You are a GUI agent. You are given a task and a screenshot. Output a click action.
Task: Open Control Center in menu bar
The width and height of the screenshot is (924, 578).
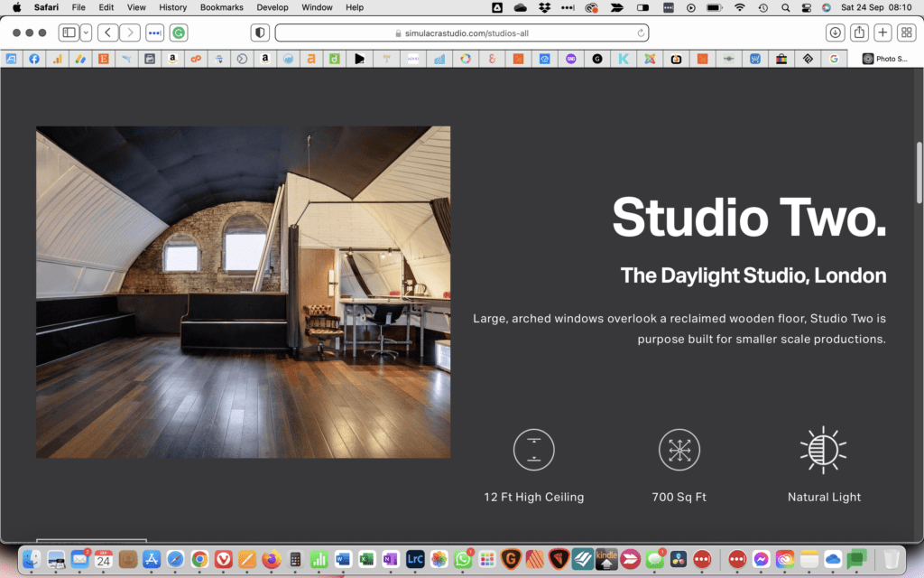(x=806, y=7)
